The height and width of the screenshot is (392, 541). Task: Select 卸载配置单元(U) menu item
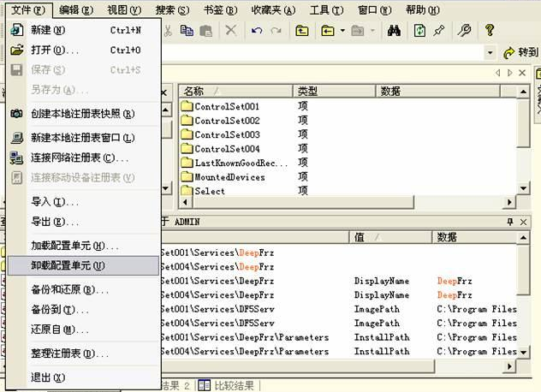tap(84, 265)
